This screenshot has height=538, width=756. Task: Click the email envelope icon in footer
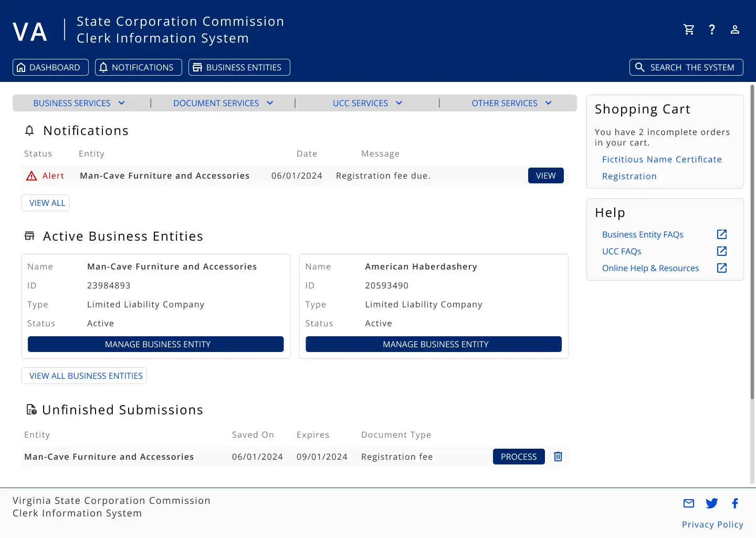pos(689,503)
